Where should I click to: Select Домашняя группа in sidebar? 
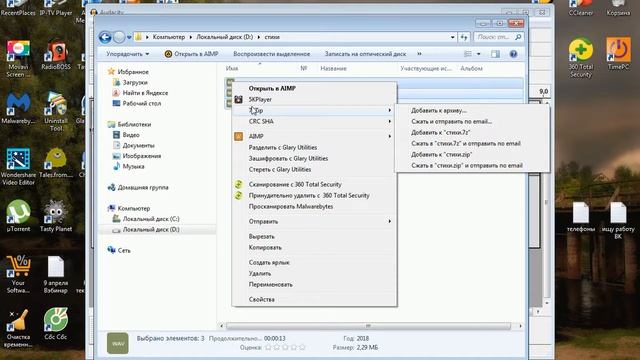pyautogui.click(x=142, y=188)
